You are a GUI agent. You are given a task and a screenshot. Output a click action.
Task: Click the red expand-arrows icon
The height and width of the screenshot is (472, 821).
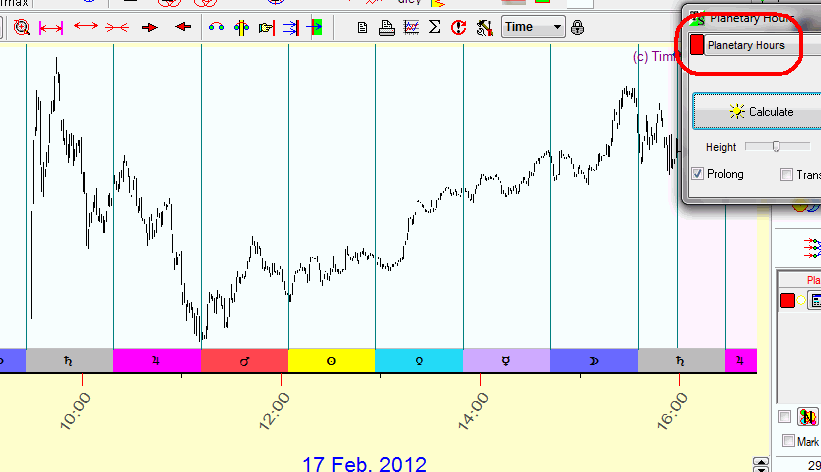pos(85,27)
